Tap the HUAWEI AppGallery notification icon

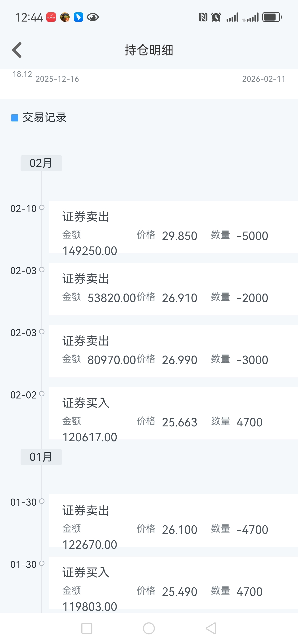tap(51, 17)
